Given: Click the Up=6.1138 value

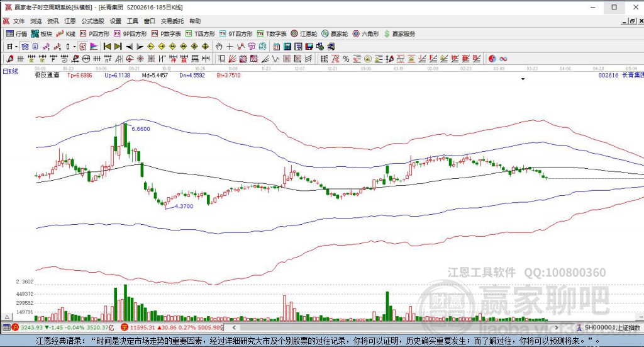Looking at the screenshot, I should tap(117, 75).
